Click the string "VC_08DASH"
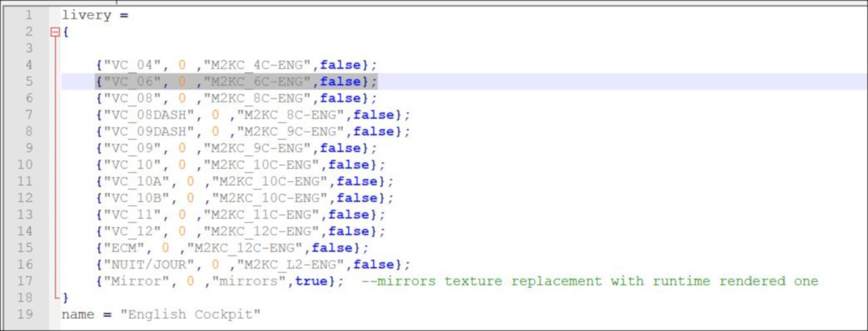868x331 pixels. coord(149,115)
